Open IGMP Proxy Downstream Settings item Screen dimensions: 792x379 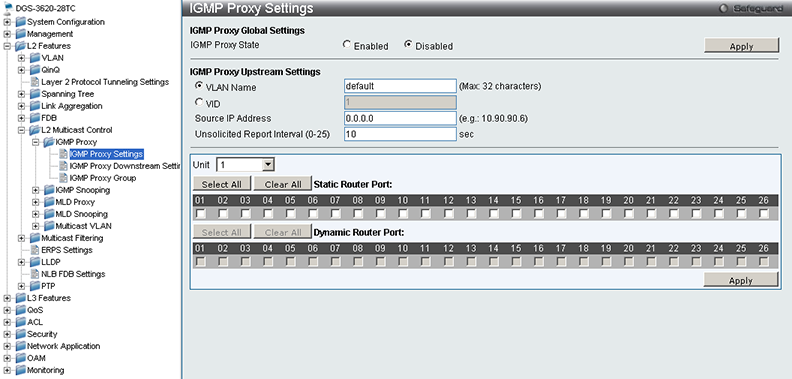pyautogui.click(x=125, y=166)
